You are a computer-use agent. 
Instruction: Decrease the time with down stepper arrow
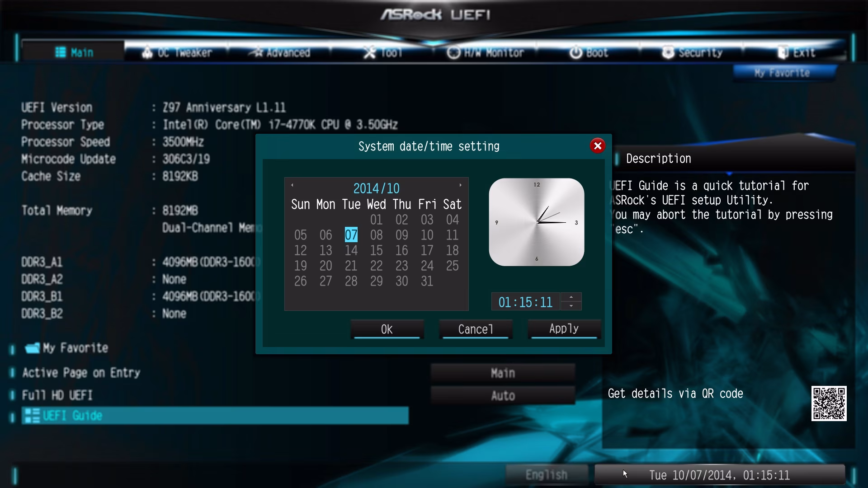coord(571,306)
